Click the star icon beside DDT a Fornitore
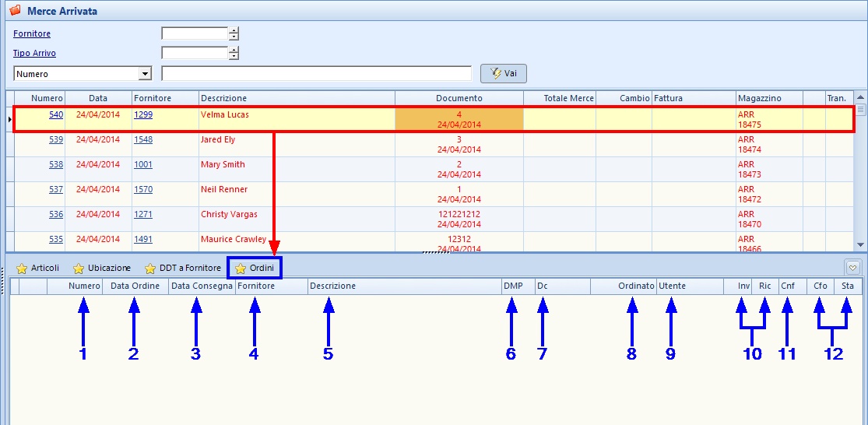Image resolution: width=868 pixels, height=425 pixels. (x=150, y=269)
